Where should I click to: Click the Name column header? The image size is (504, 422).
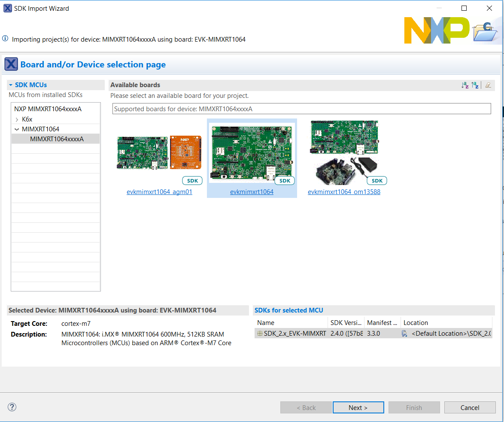(266, 323)
